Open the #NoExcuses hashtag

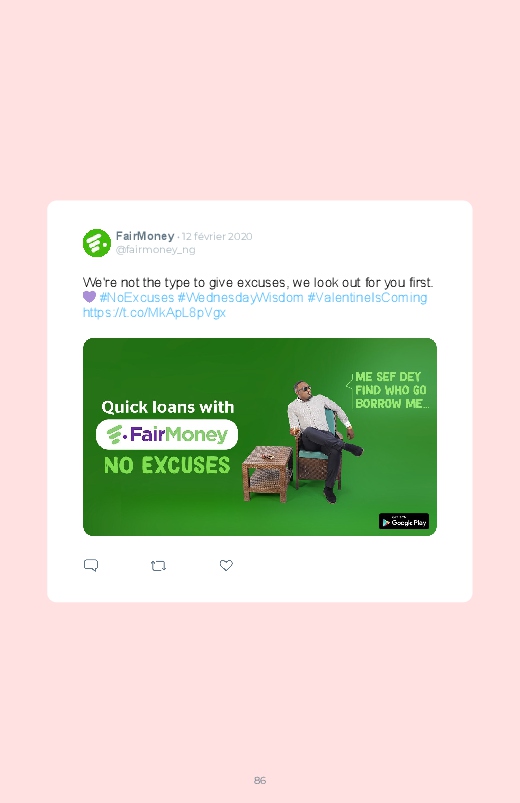tap(137, 298)
